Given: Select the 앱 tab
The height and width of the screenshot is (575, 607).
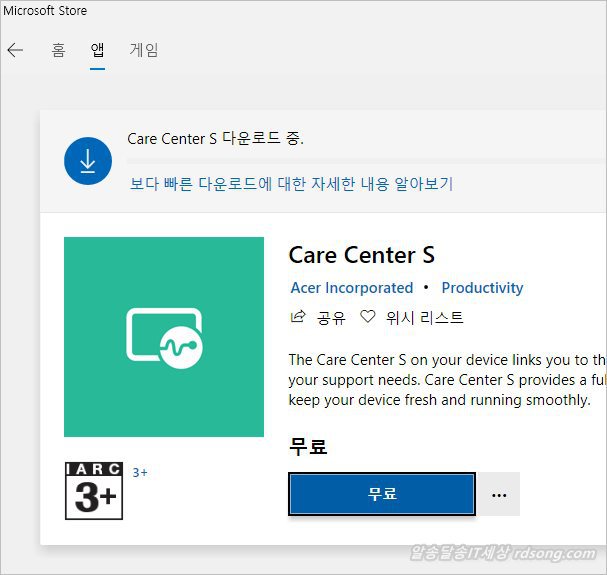Looking at the screenshot, I should tap(98, 50).
